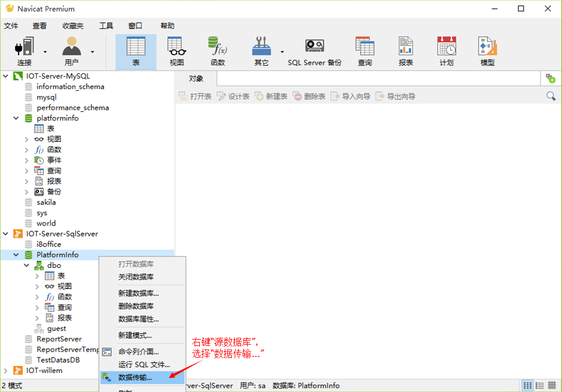The width and height of the screenshot is (562, 392).
Task: Click the new-tab icon beside the object tab bar
Action: tap(550, 79)
